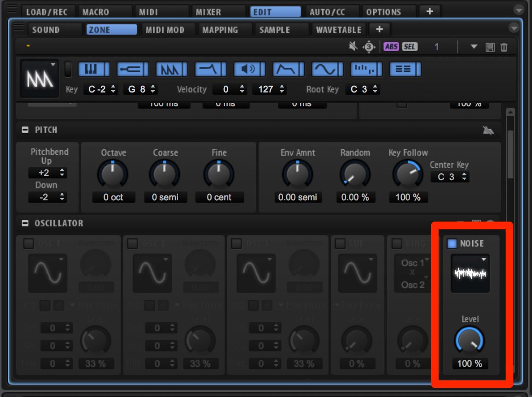Image resolution: width=532 pixels, height=397 pixels.
Task: Open the zone type selector with sawtooth icon
Action: (x=40, y=78)
